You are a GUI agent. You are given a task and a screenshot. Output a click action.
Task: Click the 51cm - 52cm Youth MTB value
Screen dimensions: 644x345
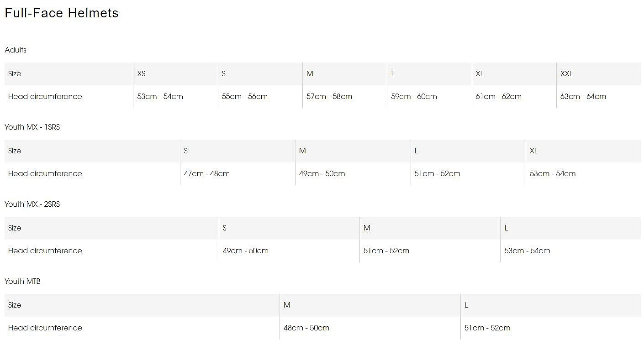pyautogui.click(x=487, y=328)
